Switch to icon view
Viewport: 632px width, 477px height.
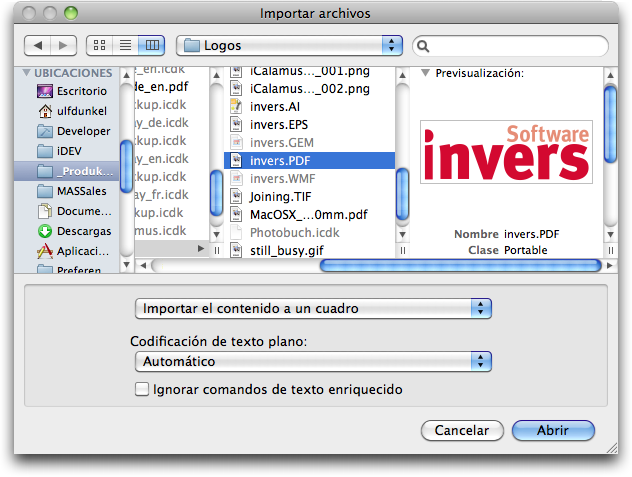pos(100,45)
